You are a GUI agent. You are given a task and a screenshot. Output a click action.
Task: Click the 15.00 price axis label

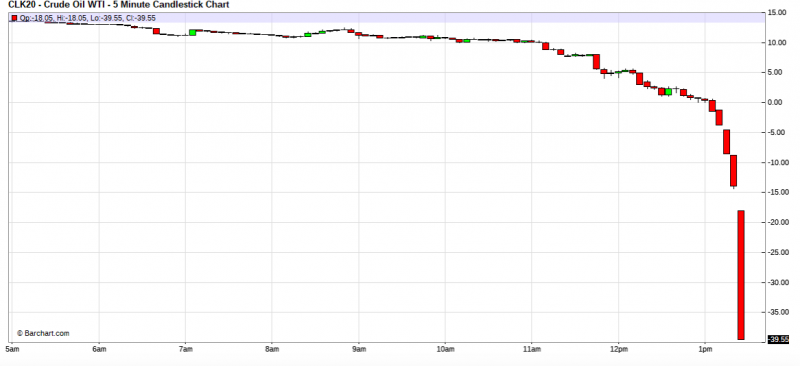(x=780, y=12)
